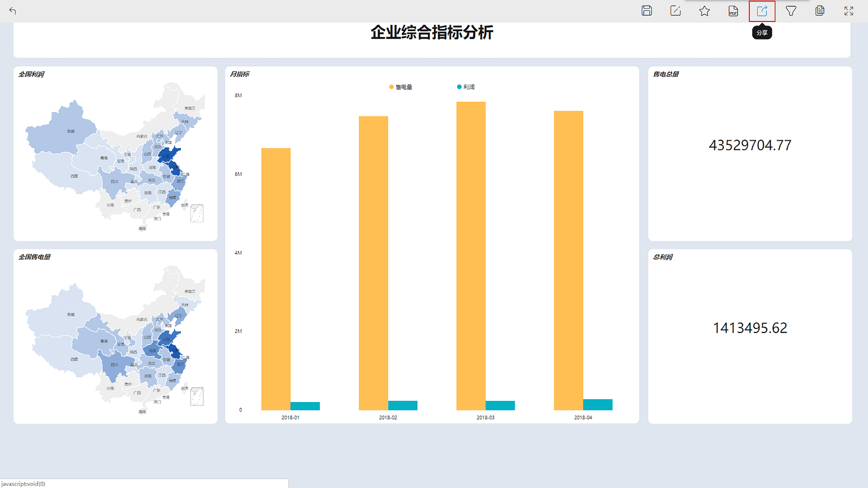
Task: Click the javascript:void(0) status bar text
Action: [x=23, y=483]
